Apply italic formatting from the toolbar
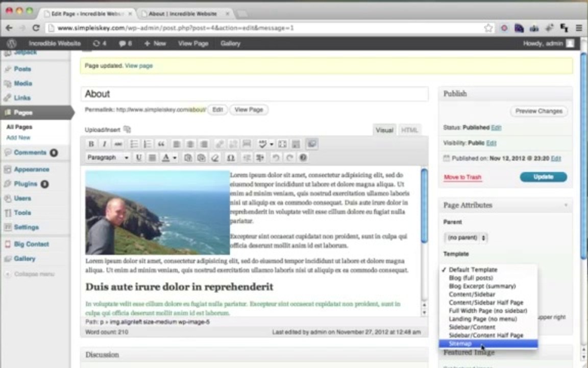This screenshot has width=588, height=368. click(x=105, y=144)
